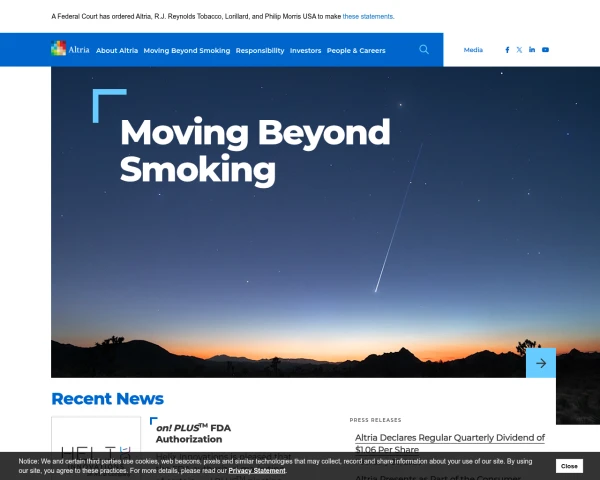Open the site search magnifier icon

tap(424, 49)
